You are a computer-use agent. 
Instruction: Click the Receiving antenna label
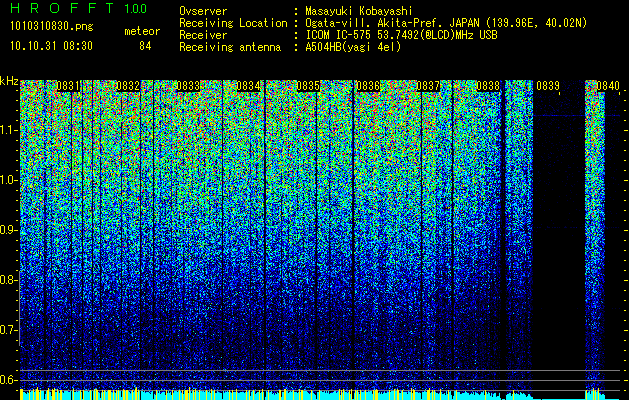click(230, 47)
